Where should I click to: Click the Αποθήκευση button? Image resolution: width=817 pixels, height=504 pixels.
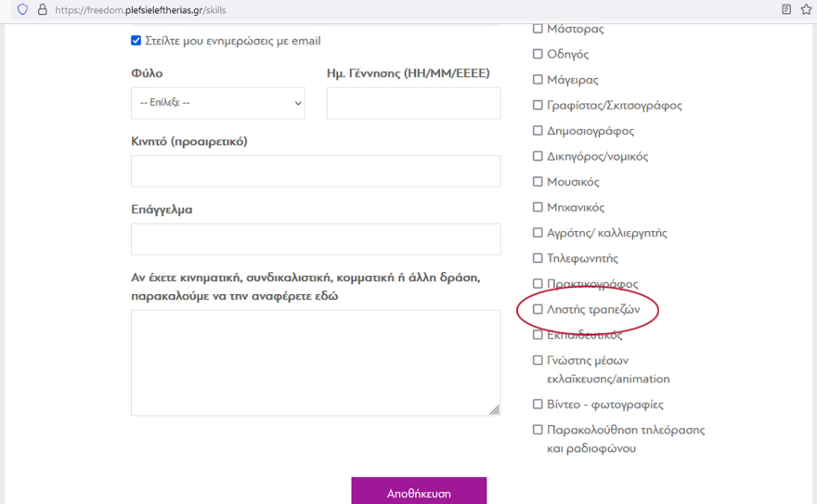tap(419, 492)
